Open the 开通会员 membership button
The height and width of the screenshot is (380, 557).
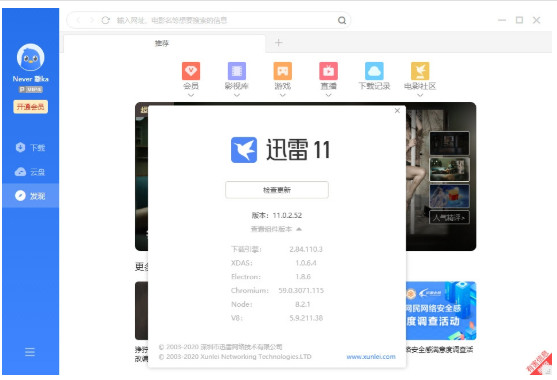(31, 107)
